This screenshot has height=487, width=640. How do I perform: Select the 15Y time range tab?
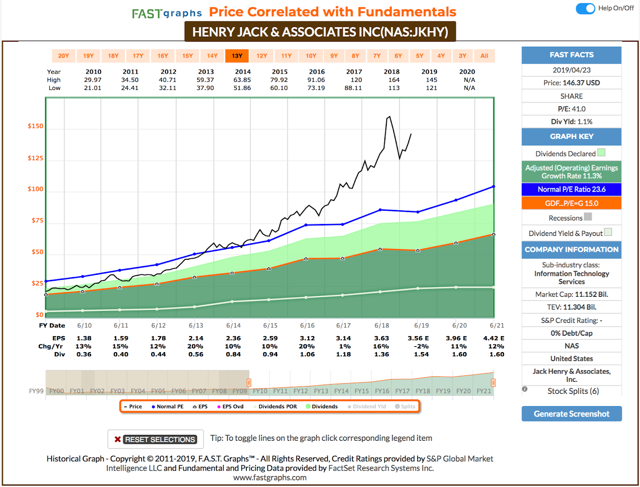click(187, 56)
